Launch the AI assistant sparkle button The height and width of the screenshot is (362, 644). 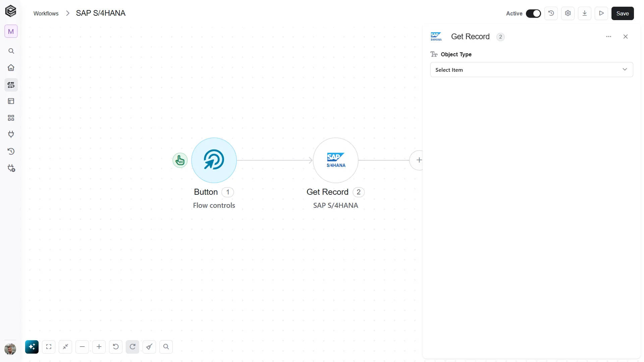[x=32, y=347]
